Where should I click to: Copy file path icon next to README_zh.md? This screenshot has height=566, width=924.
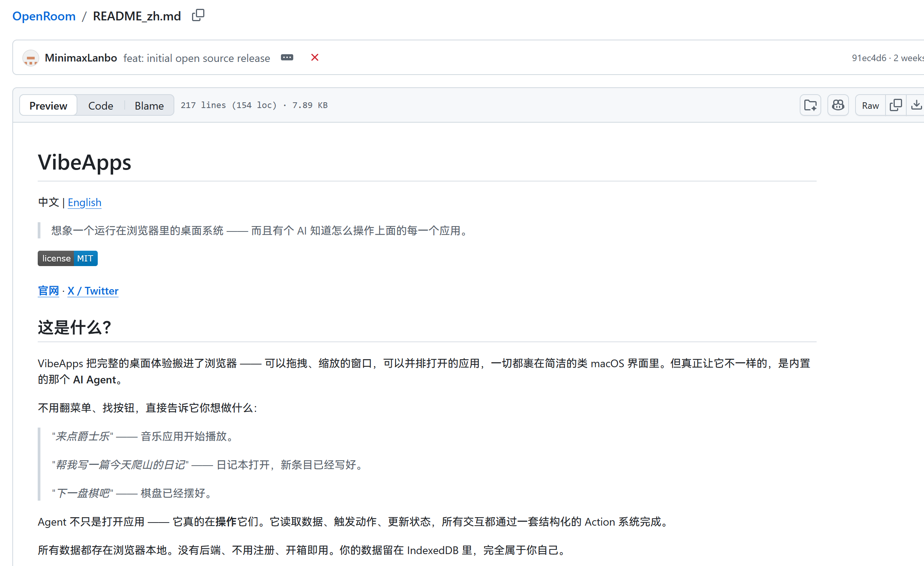(198, 15)
